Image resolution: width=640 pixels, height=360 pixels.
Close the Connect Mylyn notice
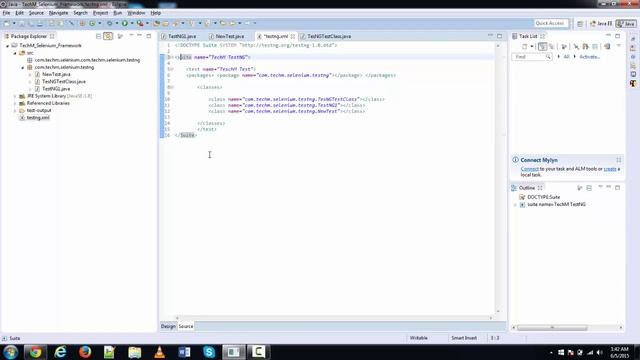pyautogui.click(x=619, y=160)
